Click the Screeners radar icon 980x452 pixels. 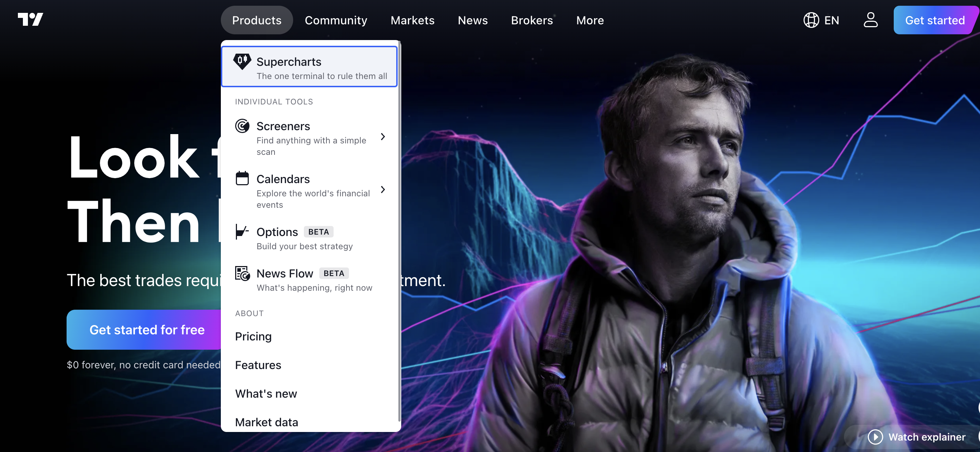242,126
